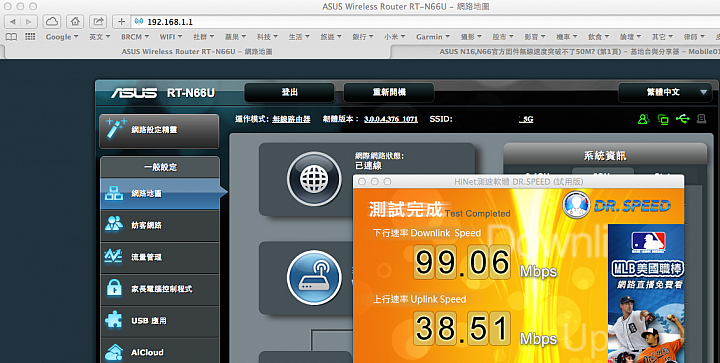Select AiCloud in the sidebar
This screenshot has height=363, width=720.
pos(160,352)
